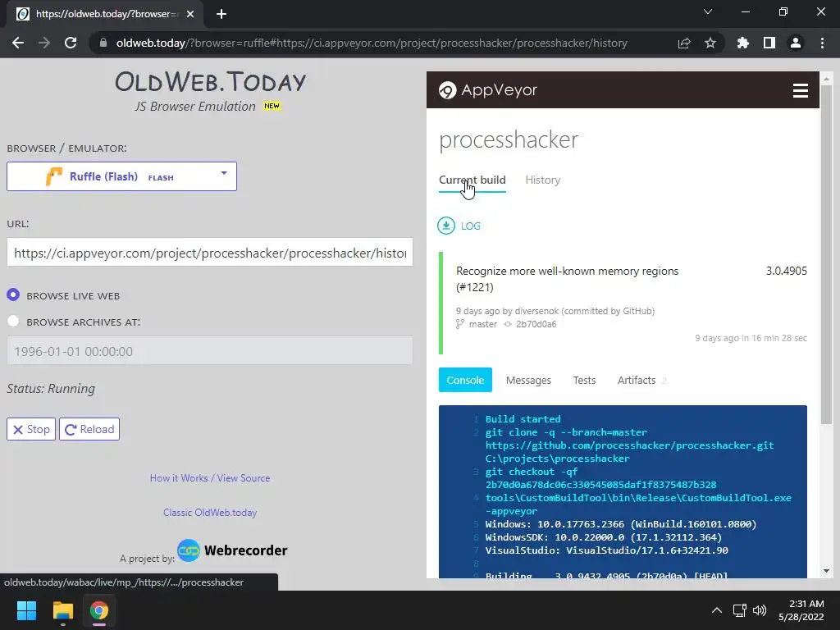Open File Explorer from taskbar

(x=62, y=610)
